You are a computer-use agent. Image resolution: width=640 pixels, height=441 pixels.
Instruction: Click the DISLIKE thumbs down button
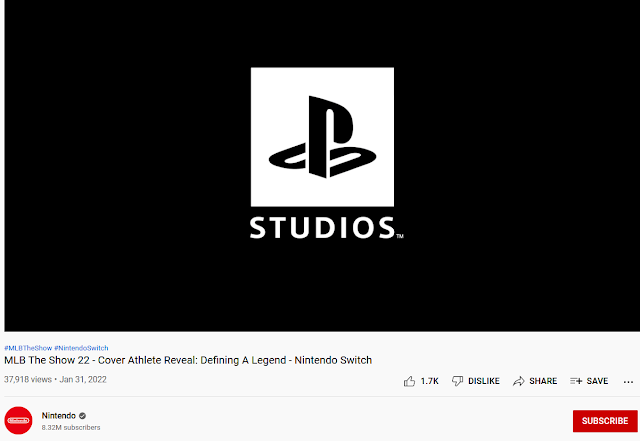point(476,381)
